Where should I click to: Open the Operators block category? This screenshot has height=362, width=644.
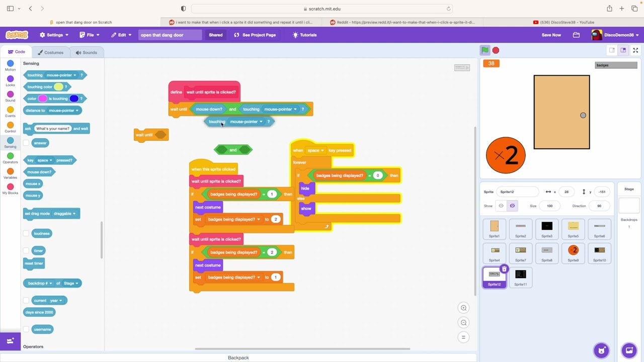pyautogui.click(x=10, y=158)
